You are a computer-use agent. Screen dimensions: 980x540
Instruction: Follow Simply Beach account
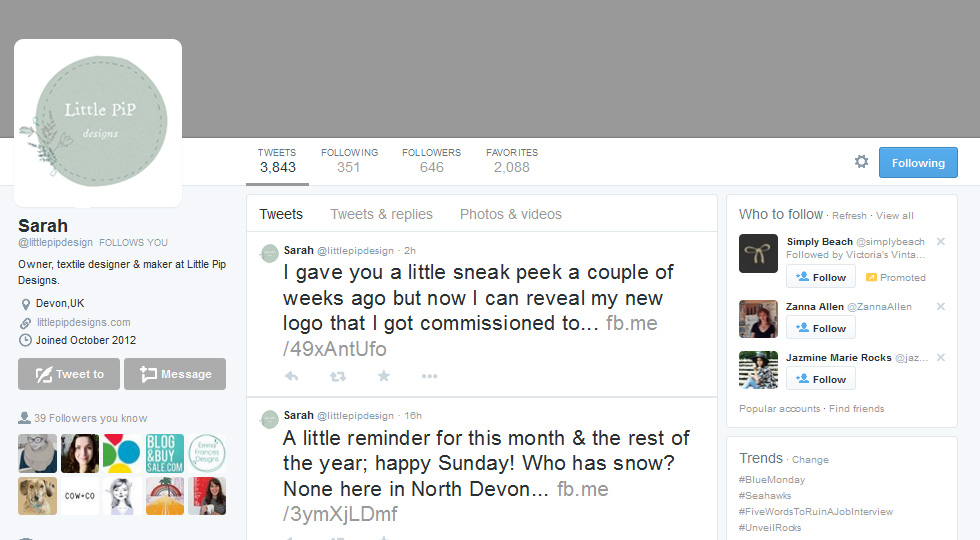tap(821, 277)
